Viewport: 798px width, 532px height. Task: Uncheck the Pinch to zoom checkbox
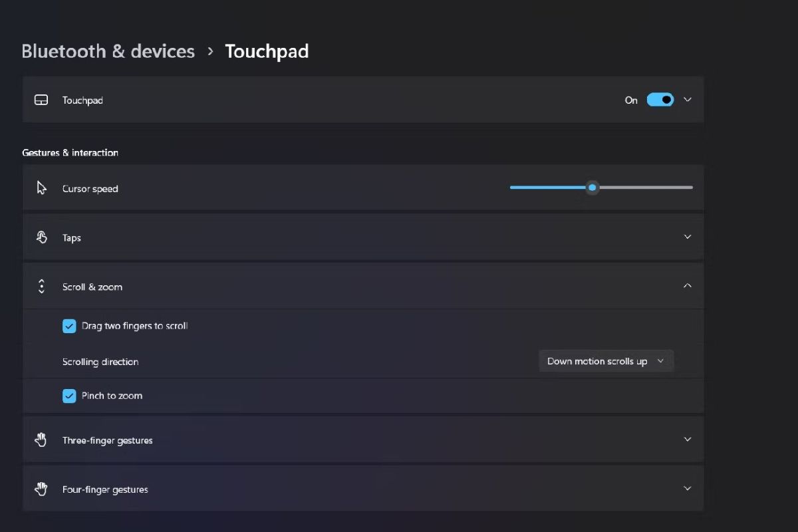pyautogui.click(x=69, y=396)
